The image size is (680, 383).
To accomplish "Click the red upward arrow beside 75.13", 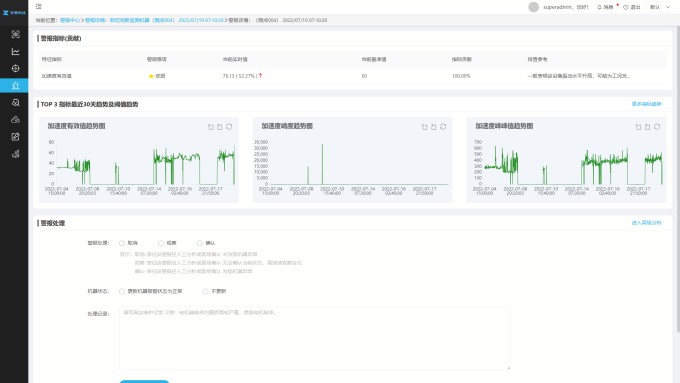I will point(260,75).
